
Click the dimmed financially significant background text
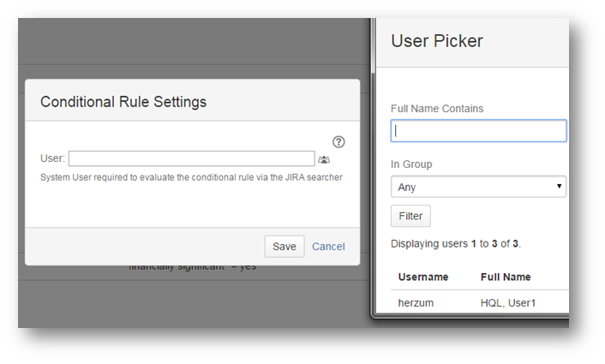[x=192, y=266]
